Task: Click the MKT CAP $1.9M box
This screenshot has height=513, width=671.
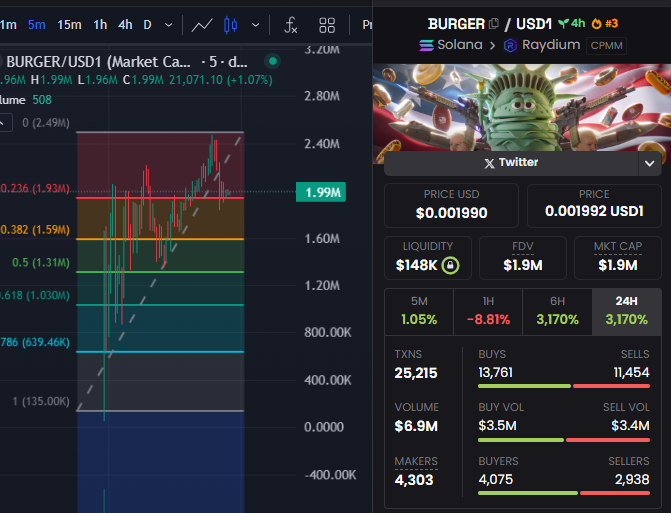Action: point(618,258)
